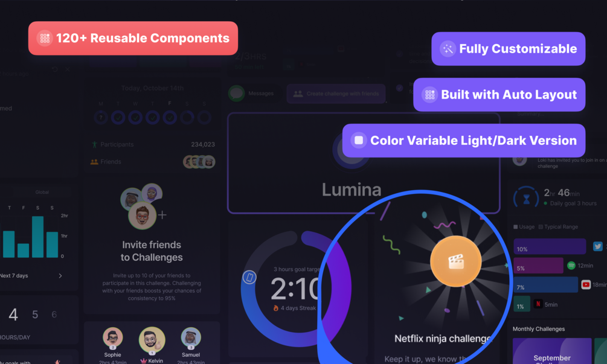Click the Spotify icon beside 12min

[571, 266]
